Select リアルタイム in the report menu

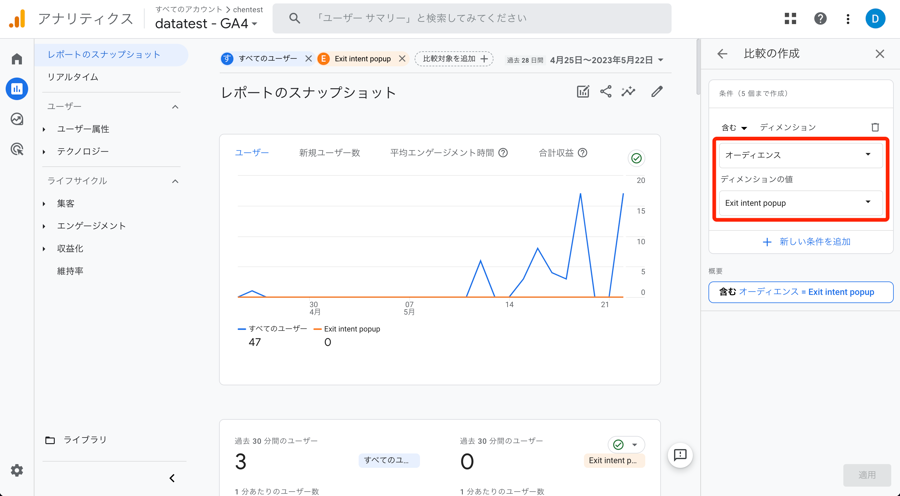click(x=73, y=77)
